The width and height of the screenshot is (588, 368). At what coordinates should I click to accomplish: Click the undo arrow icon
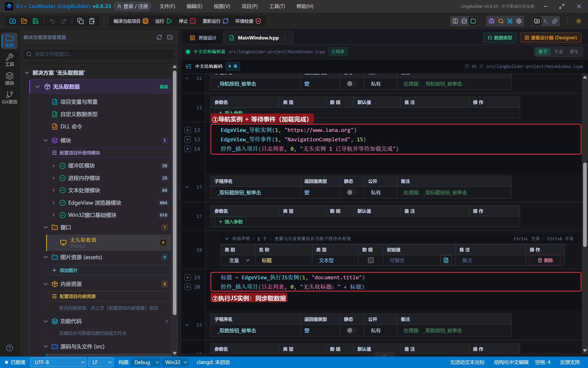[52, 21]
